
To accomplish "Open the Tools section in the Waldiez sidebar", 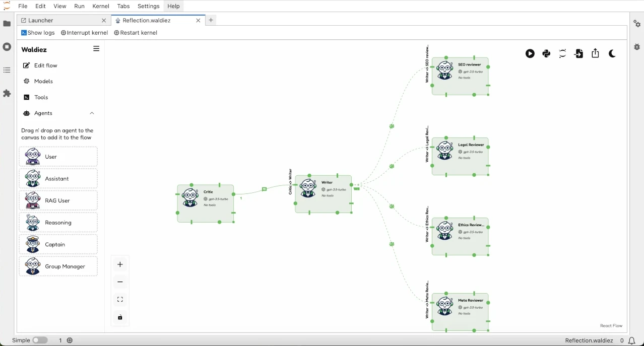I will click(x=41, y=97).
